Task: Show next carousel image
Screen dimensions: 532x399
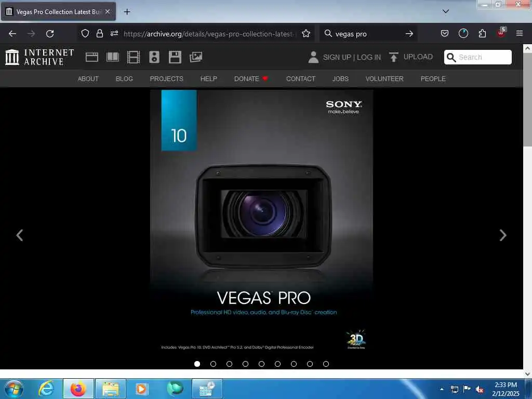Action: pyautogui.click(x=503, y=235)
